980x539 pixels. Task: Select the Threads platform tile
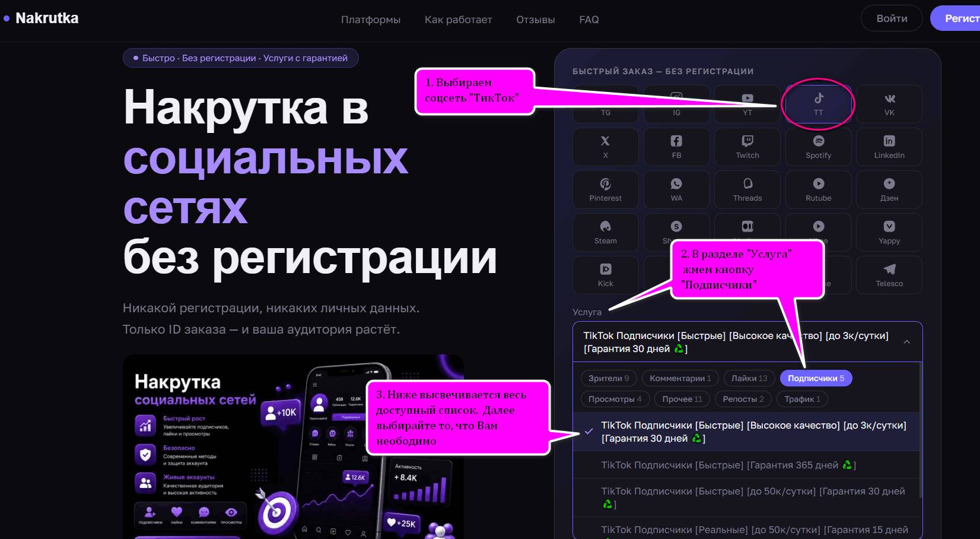(x=747, y=189)
